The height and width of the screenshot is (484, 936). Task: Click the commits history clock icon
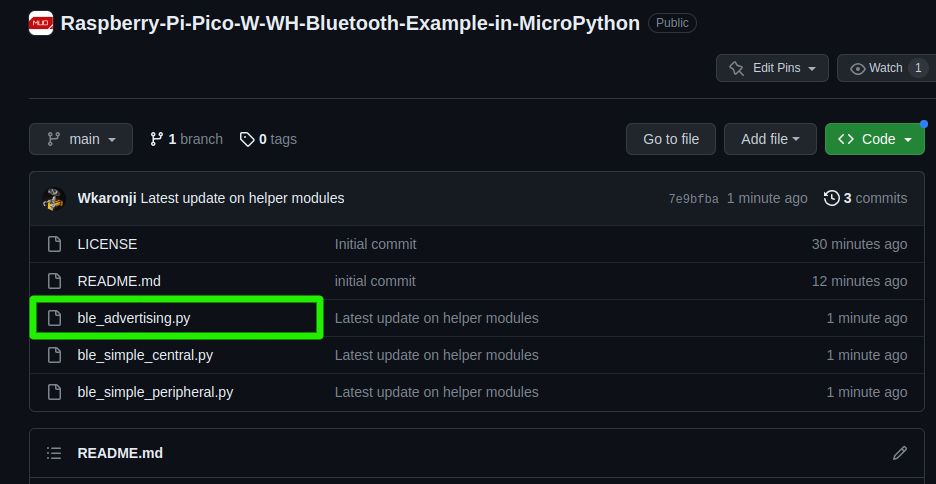(x=831, y=198)
